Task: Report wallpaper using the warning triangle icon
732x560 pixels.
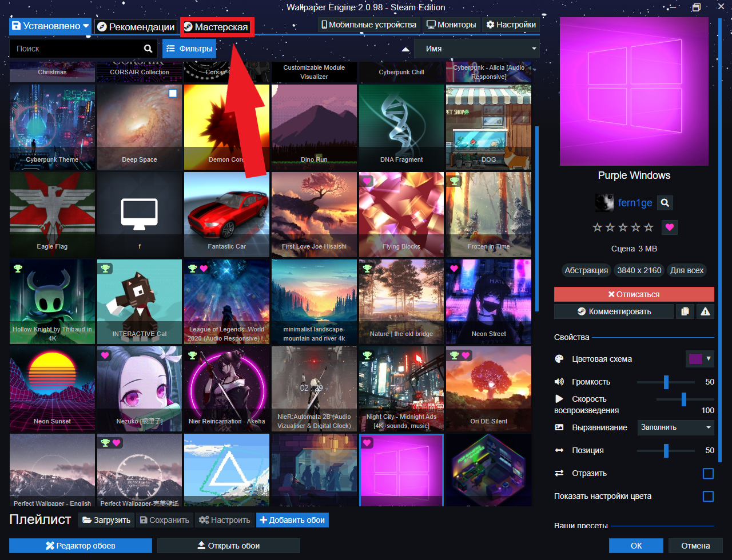Action: pyautogui.click(x=705, y=311)
